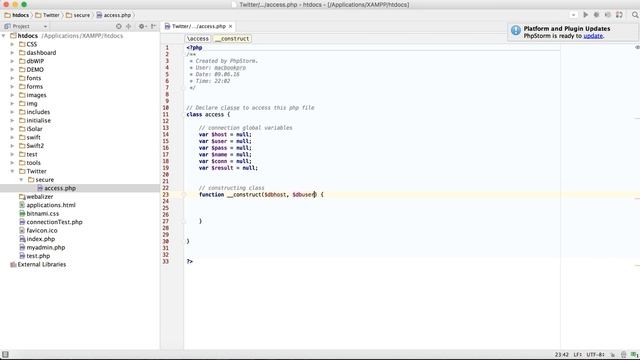
Task: Click Twitter in the navigation bar
Action: pyautogui.click(x=47, y=15)
